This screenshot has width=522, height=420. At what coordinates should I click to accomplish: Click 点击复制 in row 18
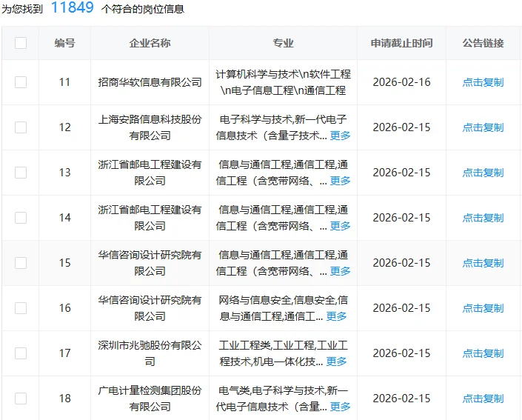[483, 399]
